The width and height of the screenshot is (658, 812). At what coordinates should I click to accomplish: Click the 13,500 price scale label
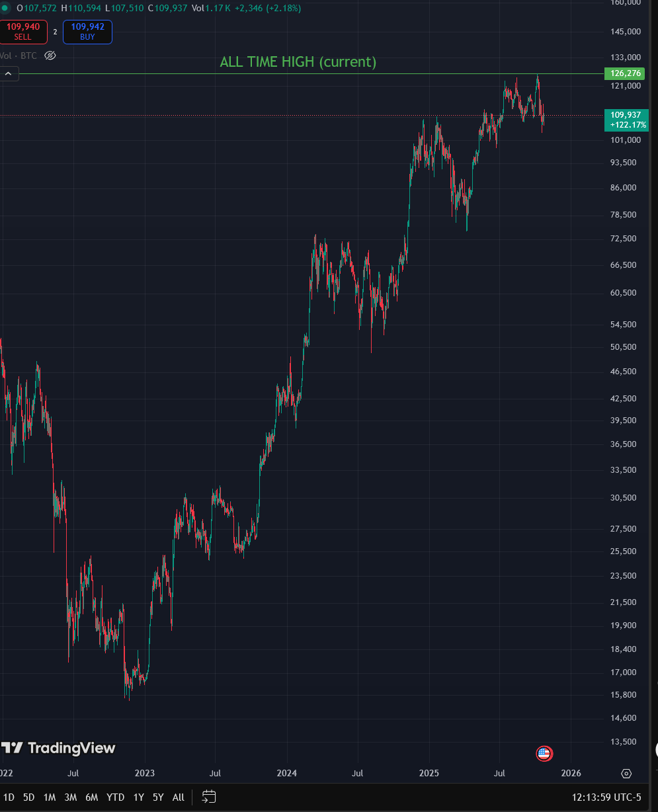[624, 742]
